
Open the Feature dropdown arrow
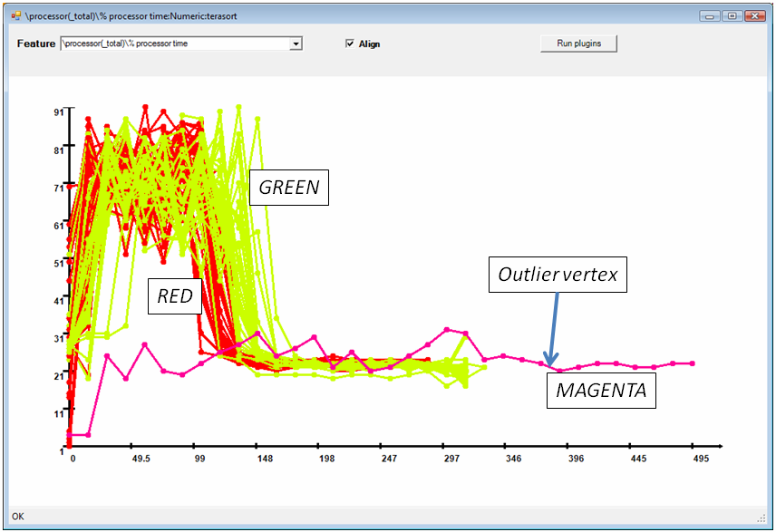click(x=296, y=44)
